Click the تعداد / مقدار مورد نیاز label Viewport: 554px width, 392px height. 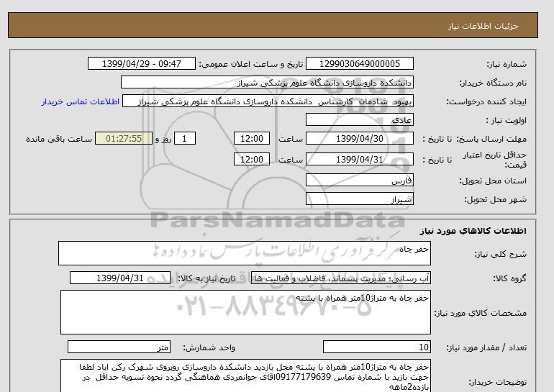(486, 348)
